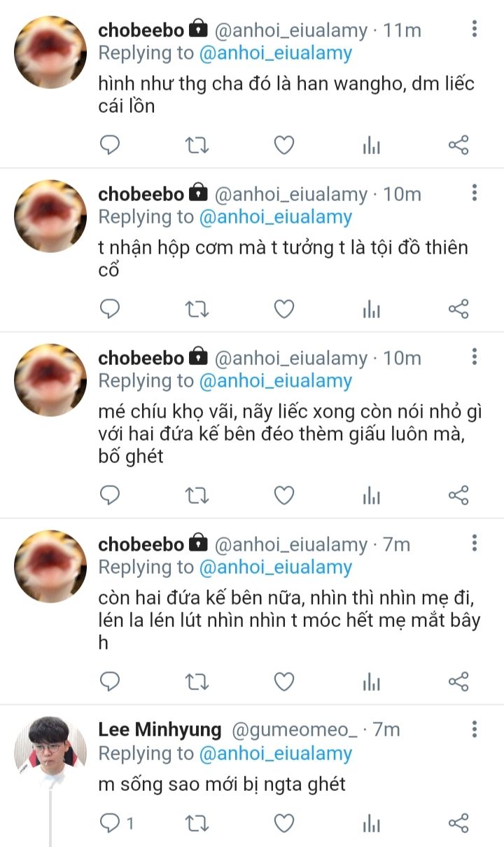Retweet the 'han wangho' tweet
This screenshot has width=504, height=847.
tap(197, 145)
